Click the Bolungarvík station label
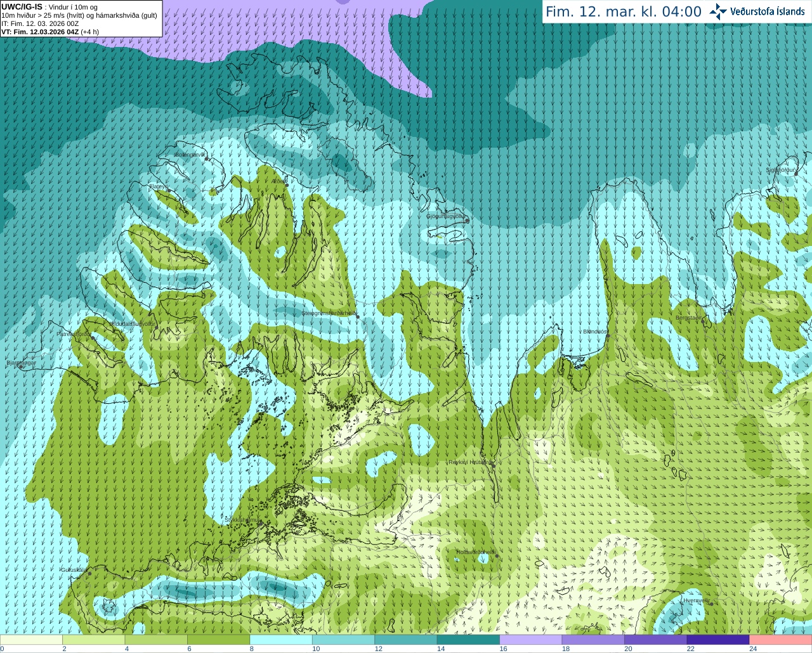This screenshot has height=653, width=812. click(190, 155)
